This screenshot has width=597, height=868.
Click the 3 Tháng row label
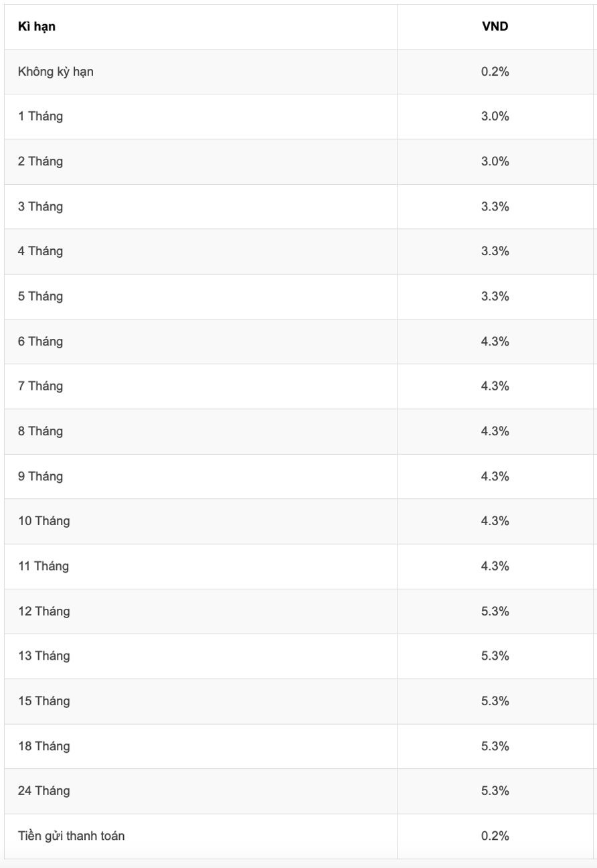tap(40, 206)
